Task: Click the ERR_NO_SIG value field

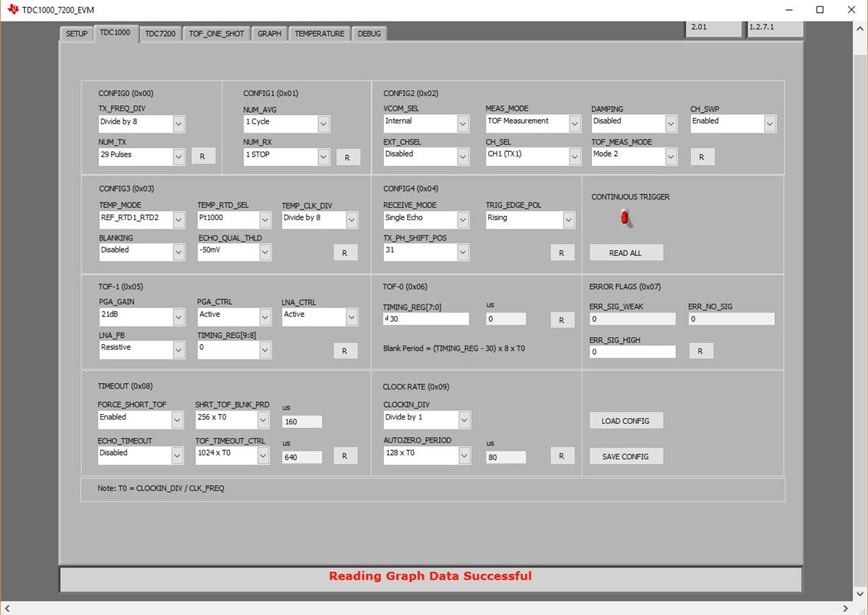Action: pyautogui.click(x=732, y=319)
